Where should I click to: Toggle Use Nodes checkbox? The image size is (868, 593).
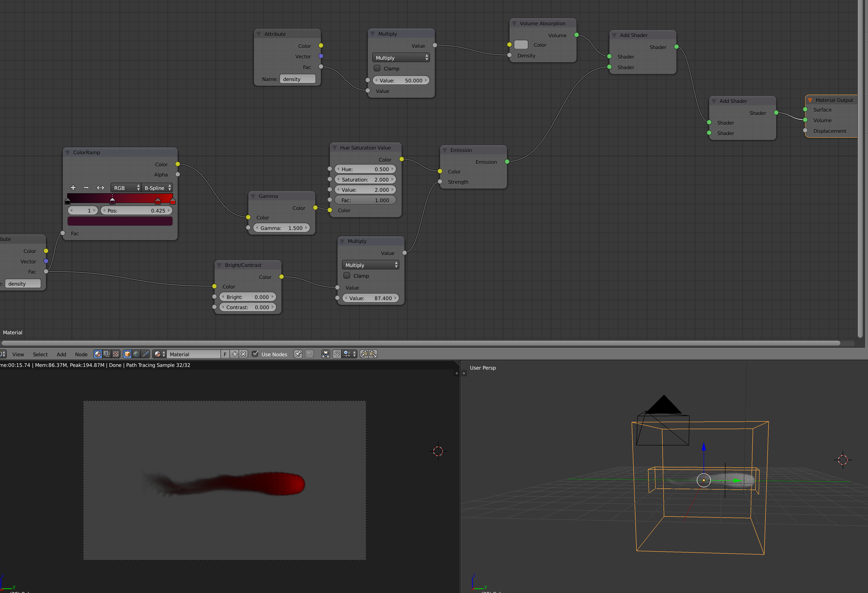pos(255,354)
